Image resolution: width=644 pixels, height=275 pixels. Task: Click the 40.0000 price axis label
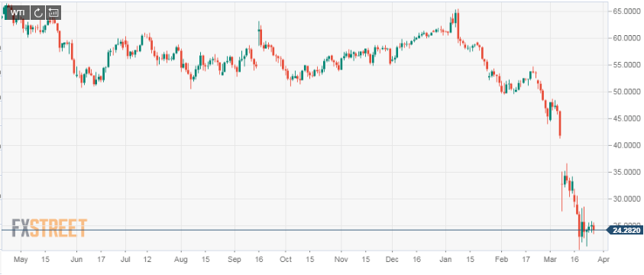click(626, 145)
